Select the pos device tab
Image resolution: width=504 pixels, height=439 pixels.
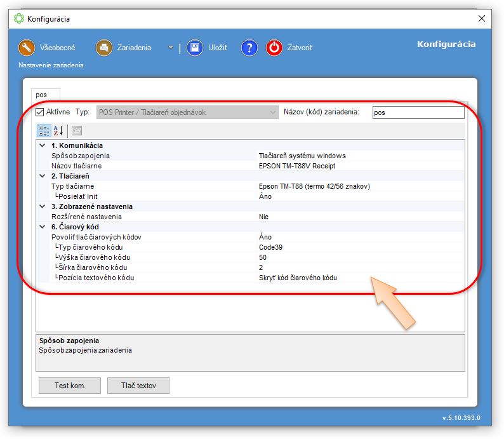click(x=42, y=95)
